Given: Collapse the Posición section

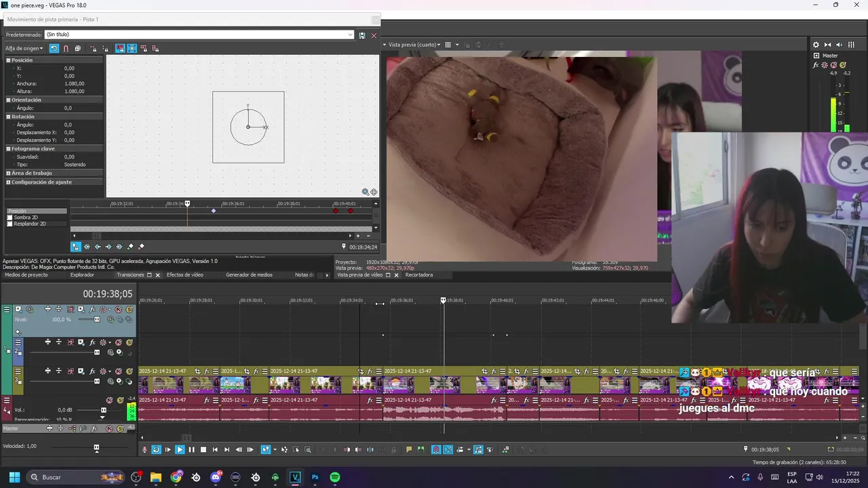Looking at the screenshot, I should pos(9,60).
